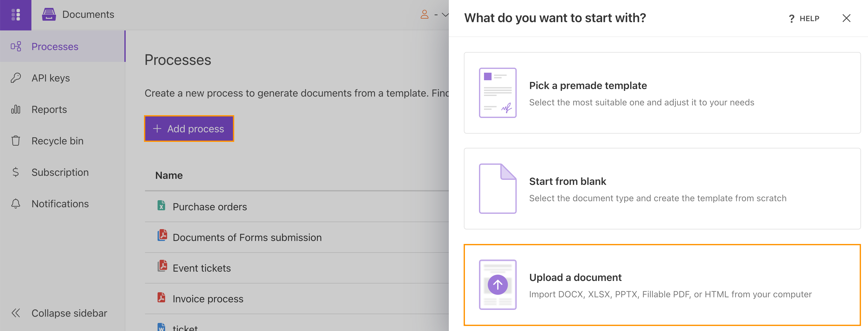Click the Subscription dollar icon

coord(16,172)
